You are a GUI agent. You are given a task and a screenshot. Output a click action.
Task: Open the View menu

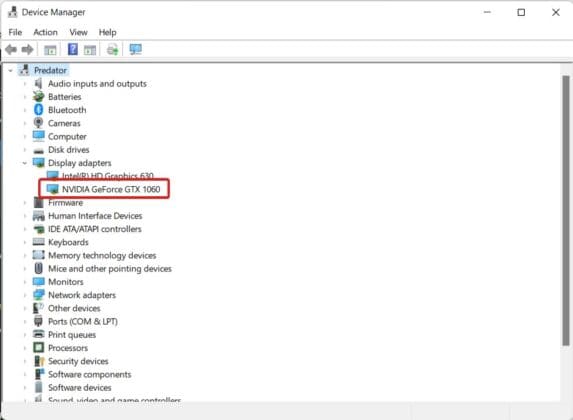click(79, 32)
